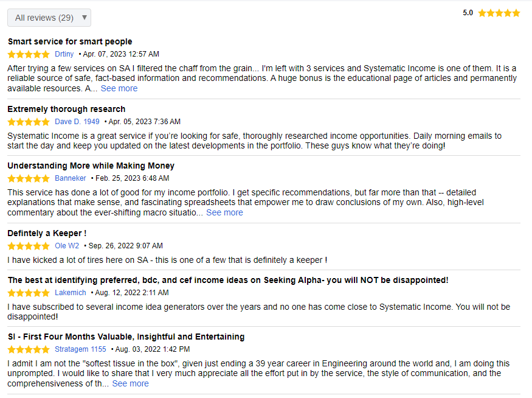Expand 'See more' in SI First Four Months review

point(130,383)
